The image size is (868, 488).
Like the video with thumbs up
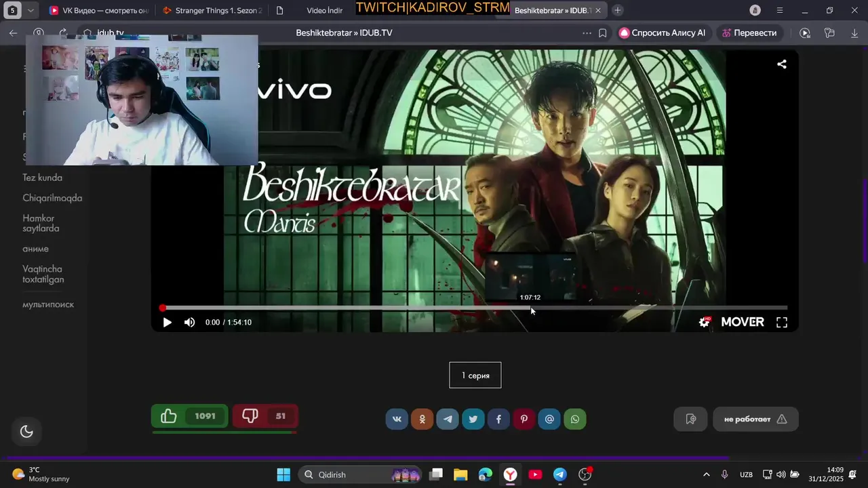point(189,416)
